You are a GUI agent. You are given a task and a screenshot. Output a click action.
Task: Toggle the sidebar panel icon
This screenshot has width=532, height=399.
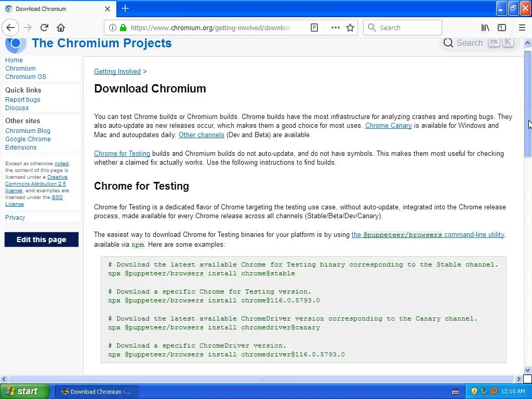pyautogui.click(x=502, y=28)
